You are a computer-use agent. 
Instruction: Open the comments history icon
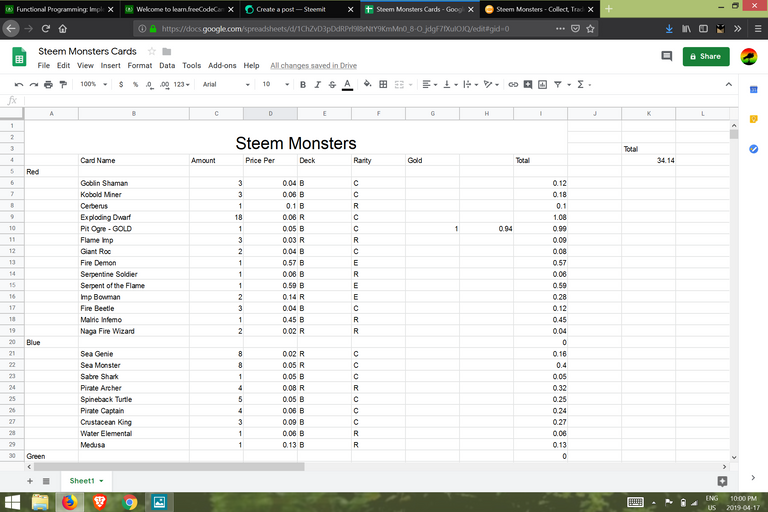[x=667, y=56]
